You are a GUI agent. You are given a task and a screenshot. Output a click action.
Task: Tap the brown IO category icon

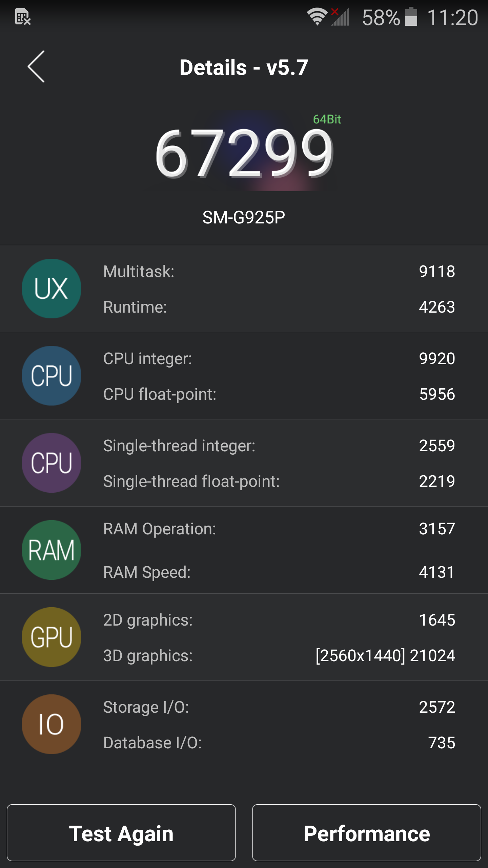point(52,724)
